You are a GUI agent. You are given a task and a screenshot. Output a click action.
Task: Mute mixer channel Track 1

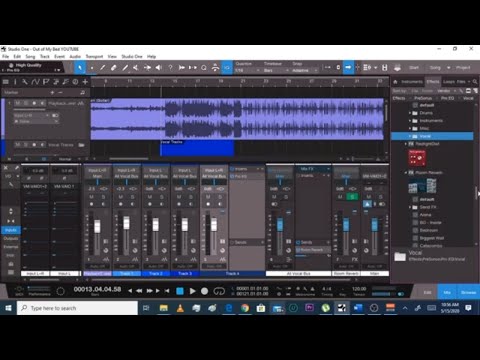(x=120, y=197)
